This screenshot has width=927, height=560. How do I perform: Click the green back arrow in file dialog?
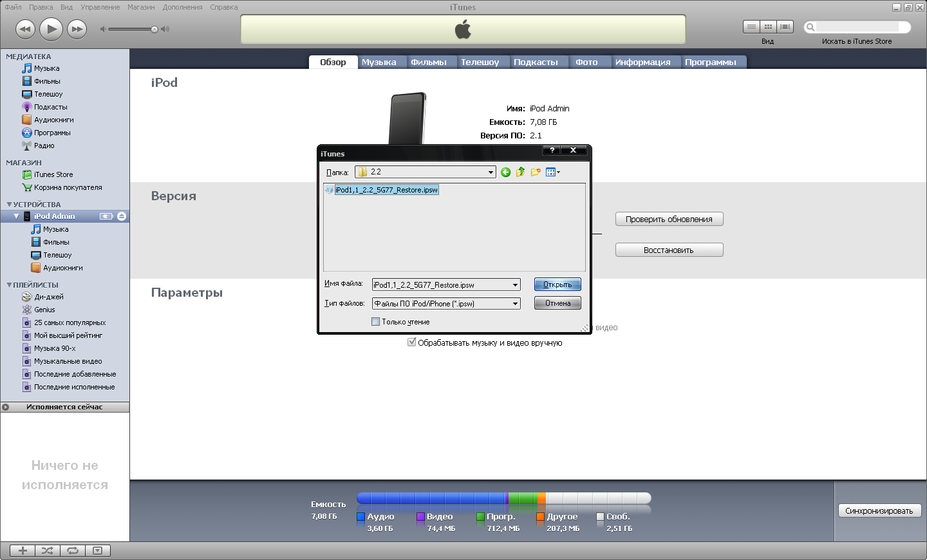click(x=505, y=172)
